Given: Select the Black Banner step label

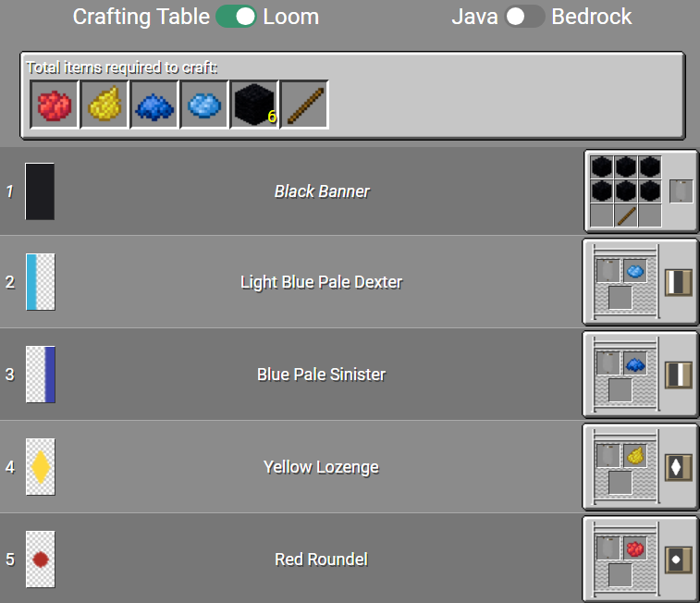Looking at the screenshot, I should point(322,191).
